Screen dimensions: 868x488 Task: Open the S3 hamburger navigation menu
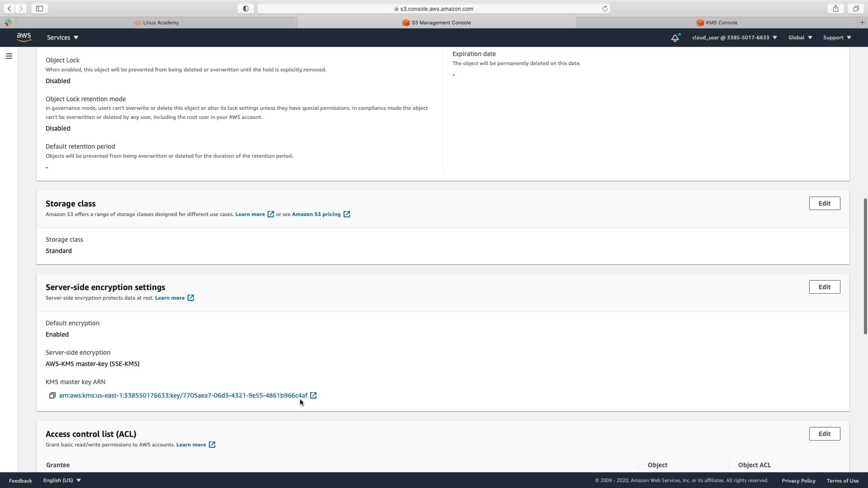[x=9, y=56]
